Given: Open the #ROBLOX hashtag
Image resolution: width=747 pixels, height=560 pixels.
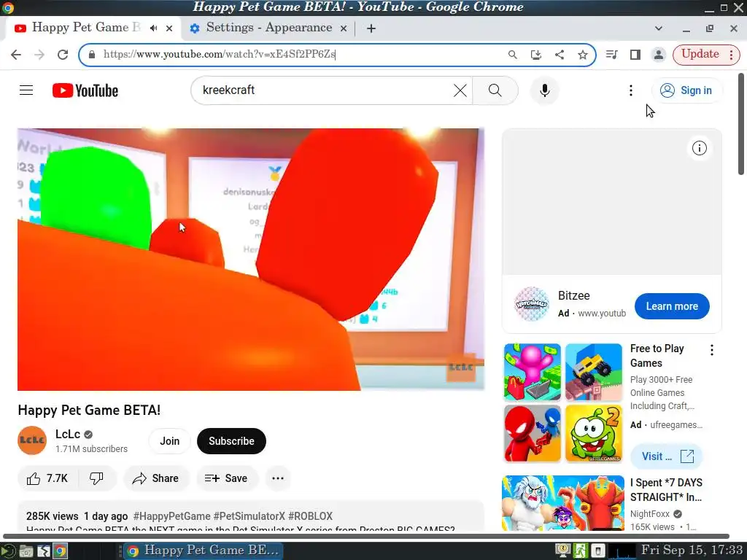Looking at the screenshot, I should [310, 516].
